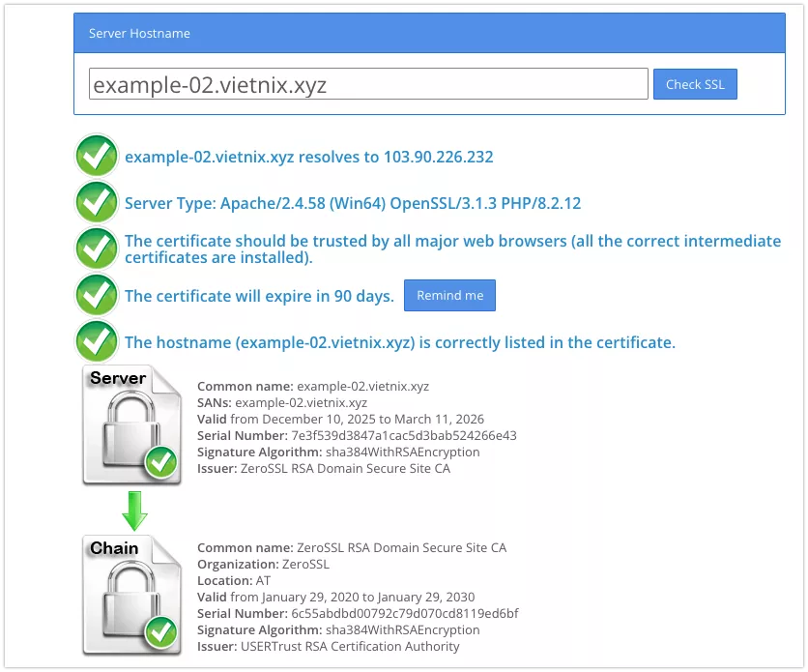Click green checkmark beside DNS resolves message

pos(97,156)
